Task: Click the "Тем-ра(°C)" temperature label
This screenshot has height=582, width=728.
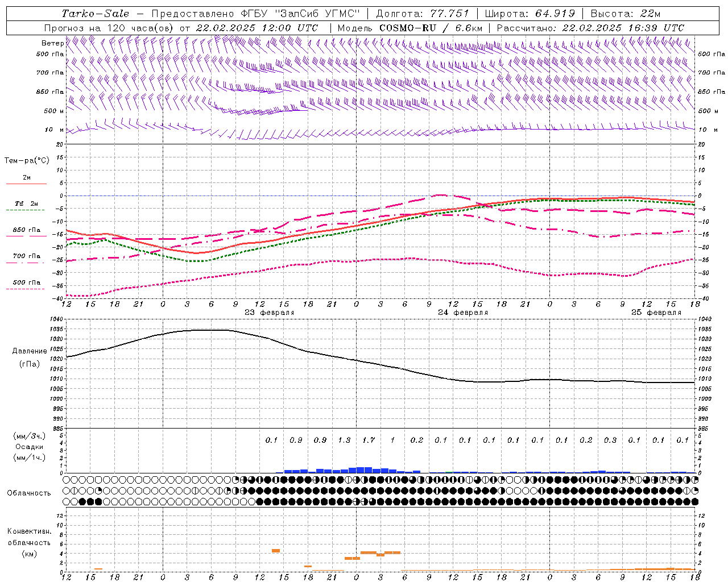Action: [27, 161]
